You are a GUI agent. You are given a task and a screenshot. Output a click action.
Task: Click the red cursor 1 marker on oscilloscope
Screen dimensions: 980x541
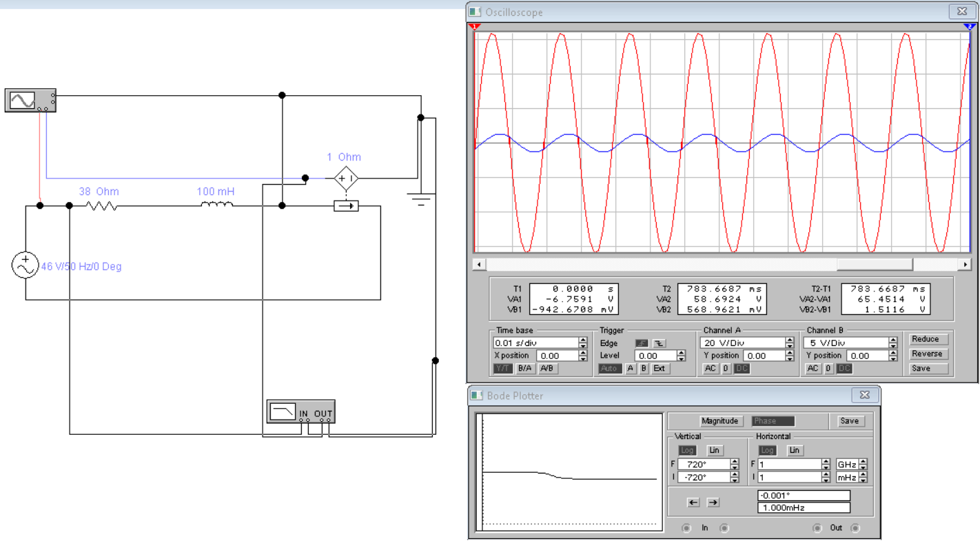click(x=474, y=27)
